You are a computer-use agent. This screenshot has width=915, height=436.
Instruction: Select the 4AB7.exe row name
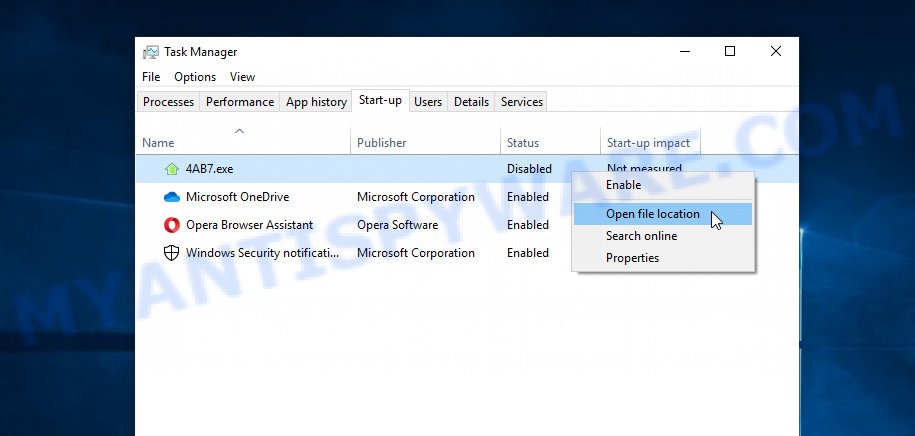pos(209,169)
